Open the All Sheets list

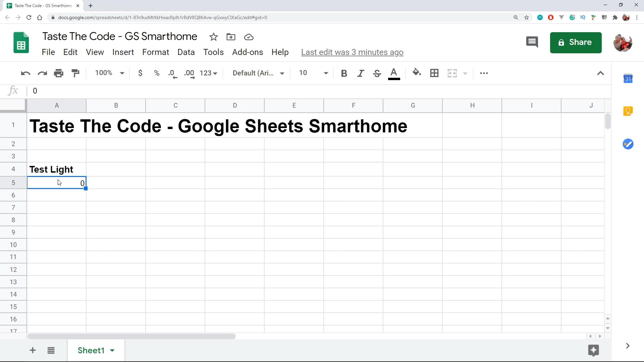pyautogui.click(x=51, y=350)
